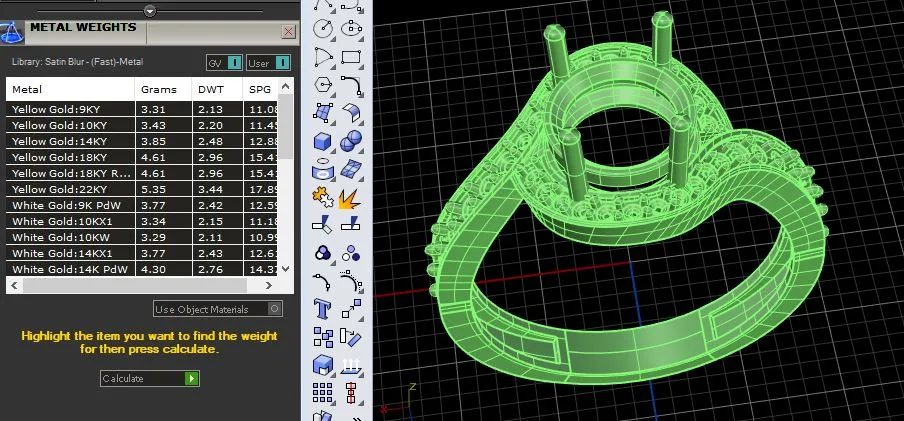The width and height of the screenshot is (904, 421).
Task: Select the White Gold:9K PdW row
Action: coord(142,205)
